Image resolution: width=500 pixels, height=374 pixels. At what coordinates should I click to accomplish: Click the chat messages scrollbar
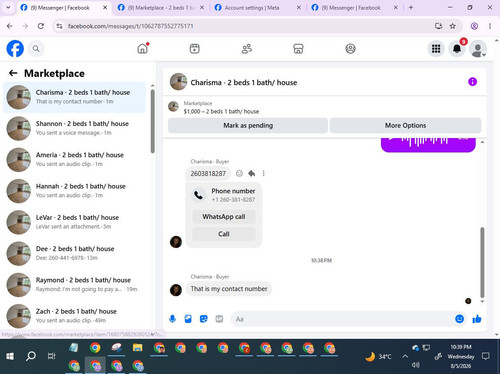tap(482, 262)
